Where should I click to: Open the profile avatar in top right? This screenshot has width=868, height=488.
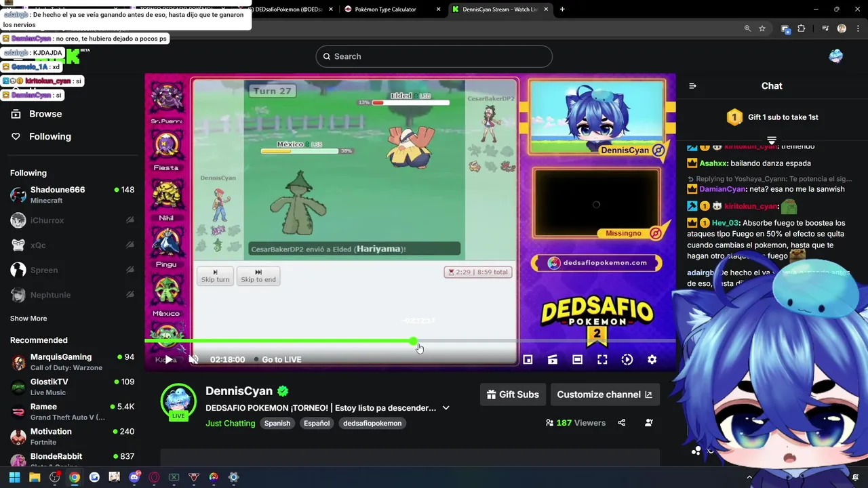(x=835, y=56)
